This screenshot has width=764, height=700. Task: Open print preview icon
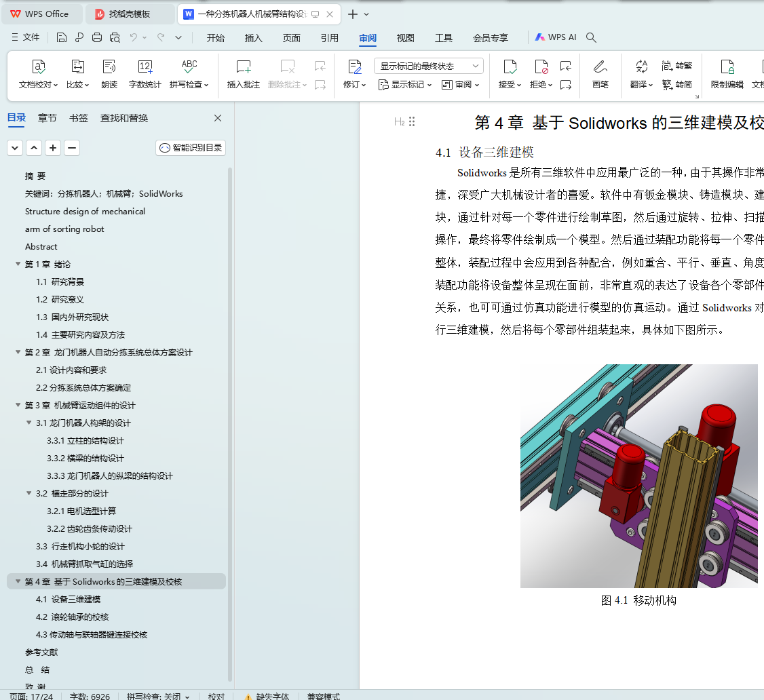(x=115, y=37)
